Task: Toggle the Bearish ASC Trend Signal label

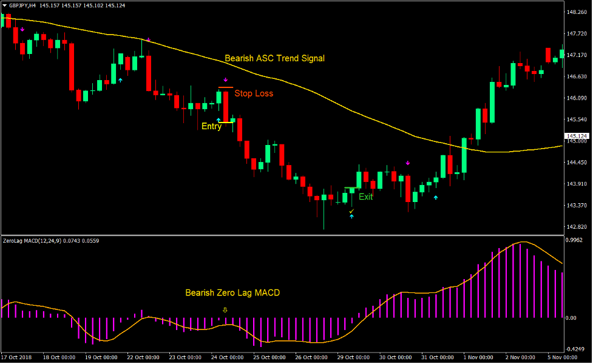Action: coord(274,58)
